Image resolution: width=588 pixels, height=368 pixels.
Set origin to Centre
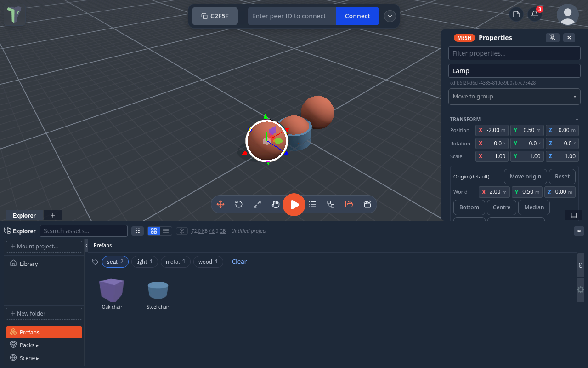[502, 207]
